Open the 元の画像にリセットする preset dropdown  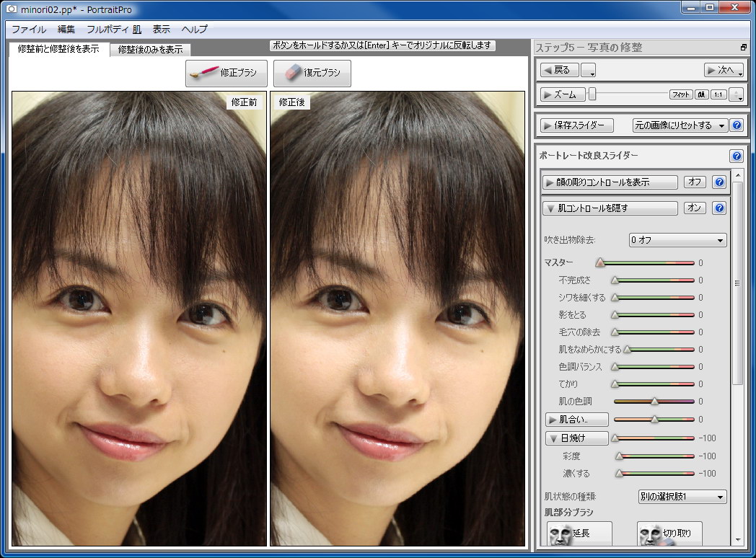(680, 125)
